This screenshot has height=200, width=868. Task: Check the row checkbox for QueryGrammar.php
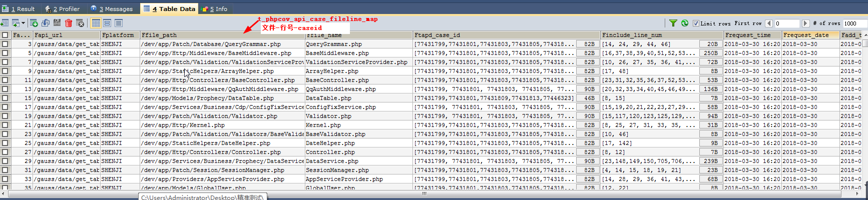coord(5,44)
